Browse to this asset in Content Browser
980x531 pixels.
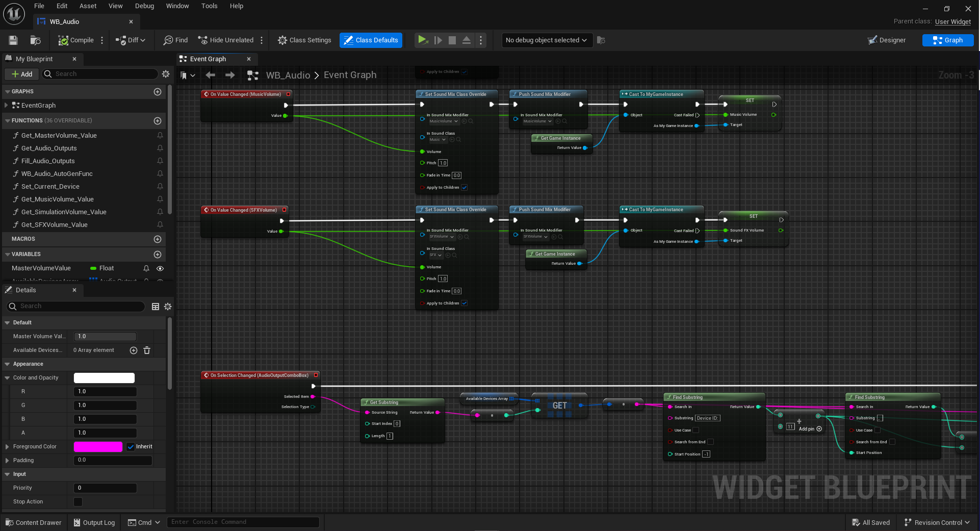point(35,40)
